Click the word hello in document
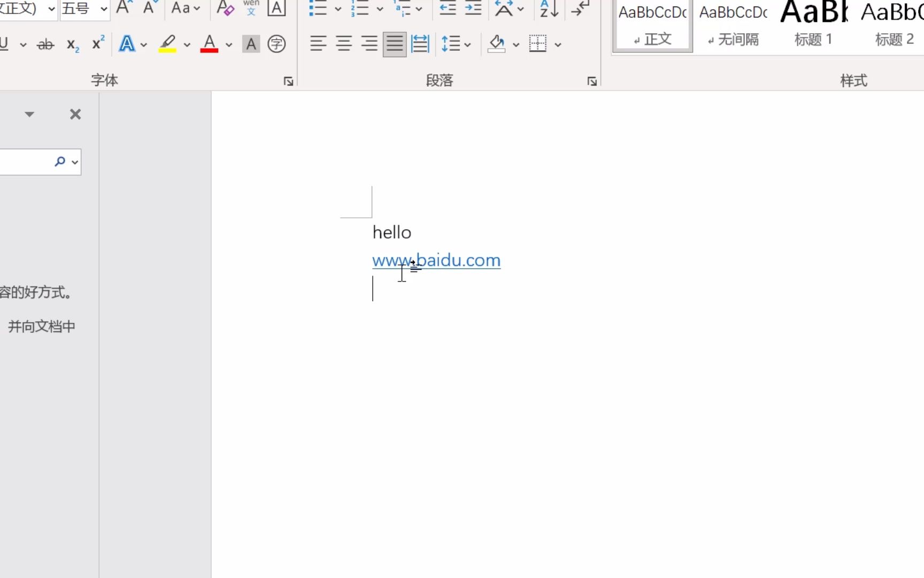924x578 pixels. [x=392, y=232]
